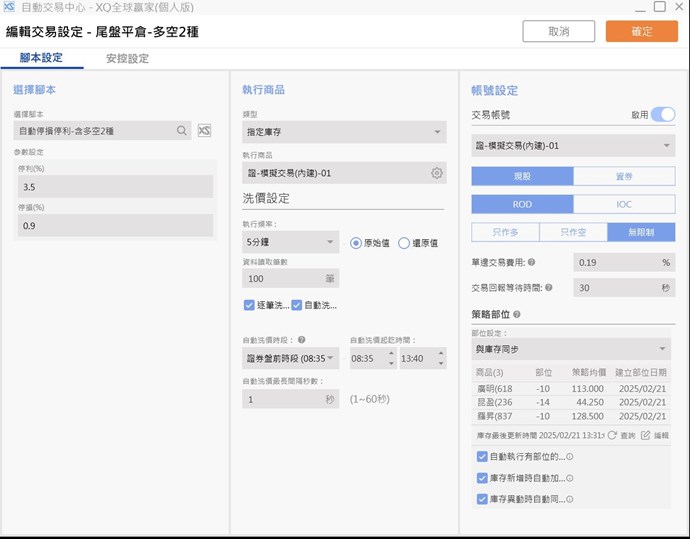The height and width of the screenshot is (539, 690).
Task: Click the help icon beside 自動洗價時段
Action: (x=302, y=340)
